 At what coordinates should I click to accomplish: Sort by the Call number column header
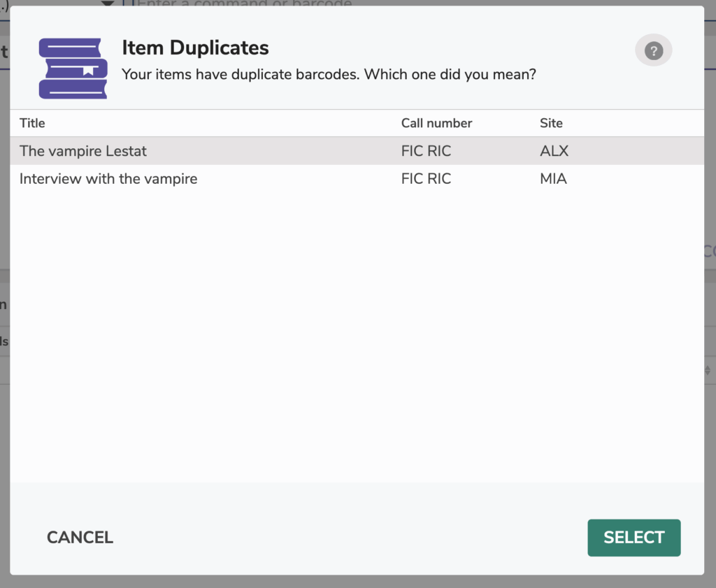[x=436, y=123]
